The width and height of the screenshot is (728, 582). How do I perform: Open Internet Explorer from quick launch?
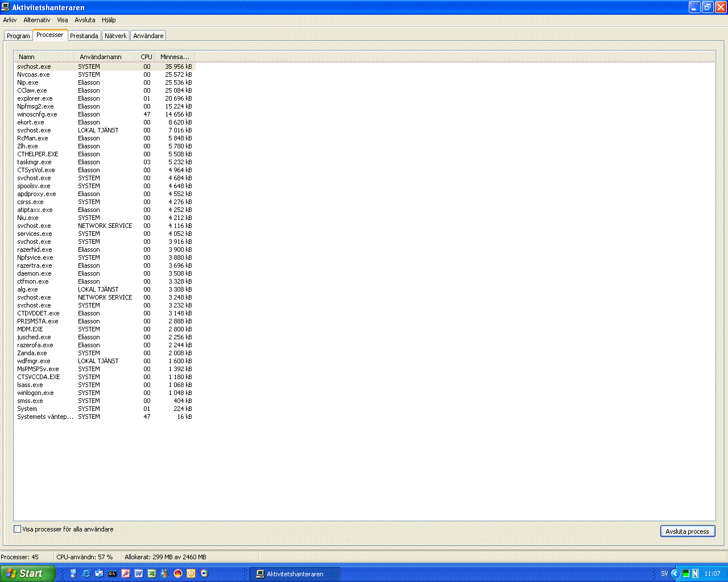click(86, 573)
